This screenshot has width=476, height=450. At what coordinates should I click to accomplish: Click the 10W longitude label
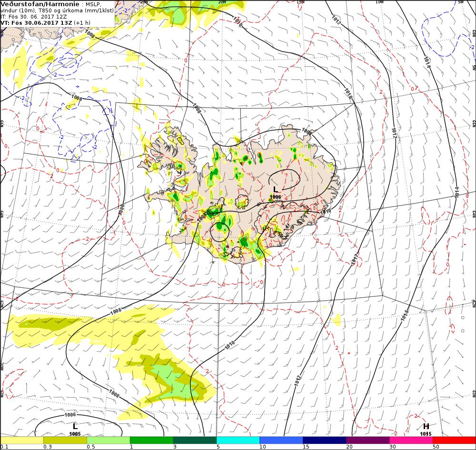379,2
